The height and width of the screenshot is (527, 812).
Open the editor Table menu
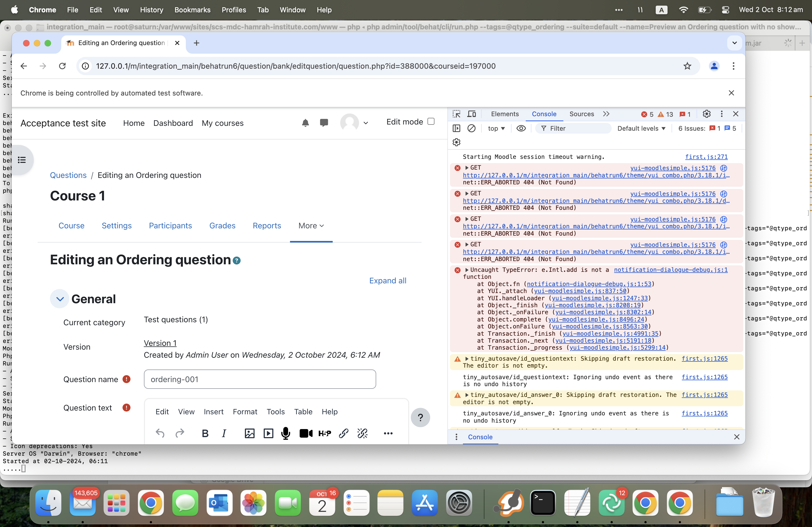point(303,412)
